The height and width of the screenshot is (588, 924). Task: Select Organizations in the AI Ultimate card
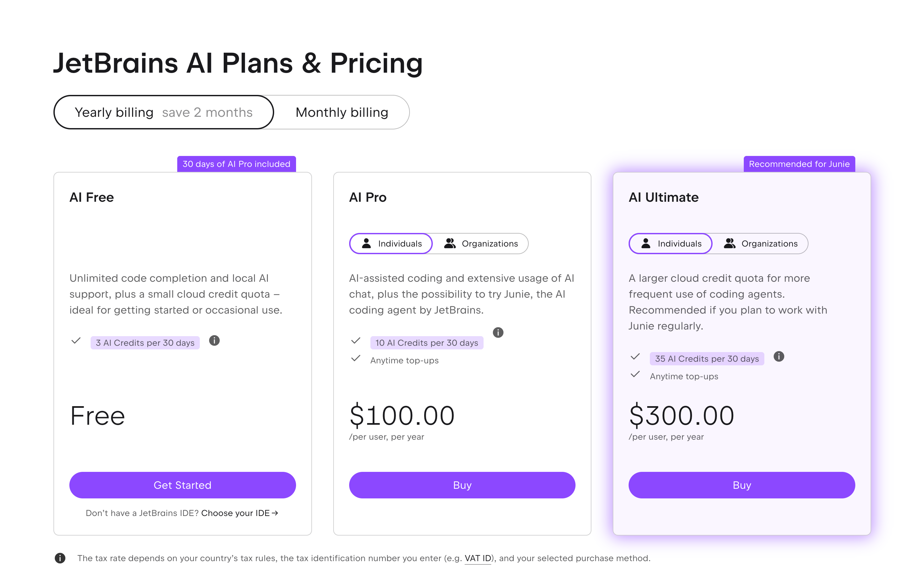[760, 244]
